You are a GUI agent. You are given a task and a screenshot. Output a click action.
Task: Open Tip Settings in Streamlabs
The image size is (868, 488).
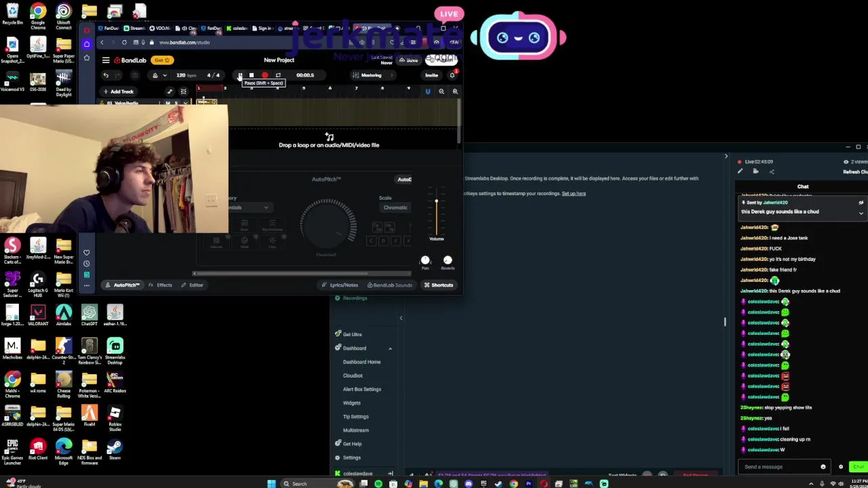tap(356, 417)
